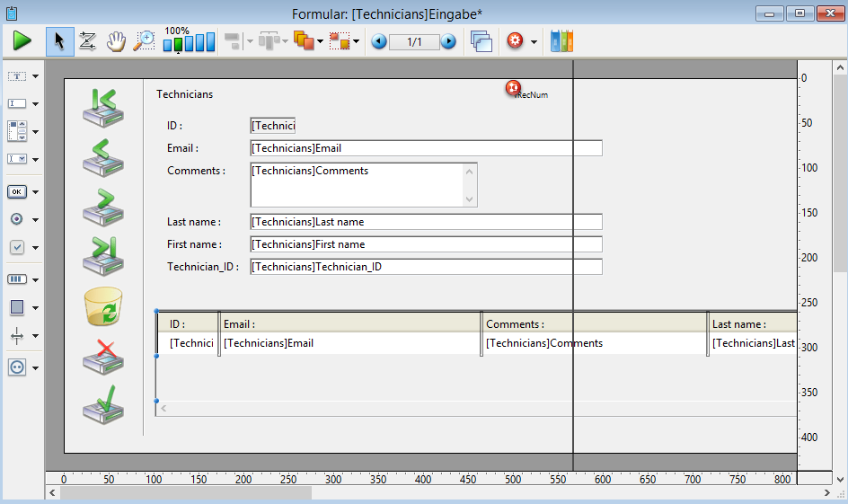Screen dimensions: 848x504
Task: Expand the group objects dropdown arrow
Action: pyautogui.click(x=356, y=41)
